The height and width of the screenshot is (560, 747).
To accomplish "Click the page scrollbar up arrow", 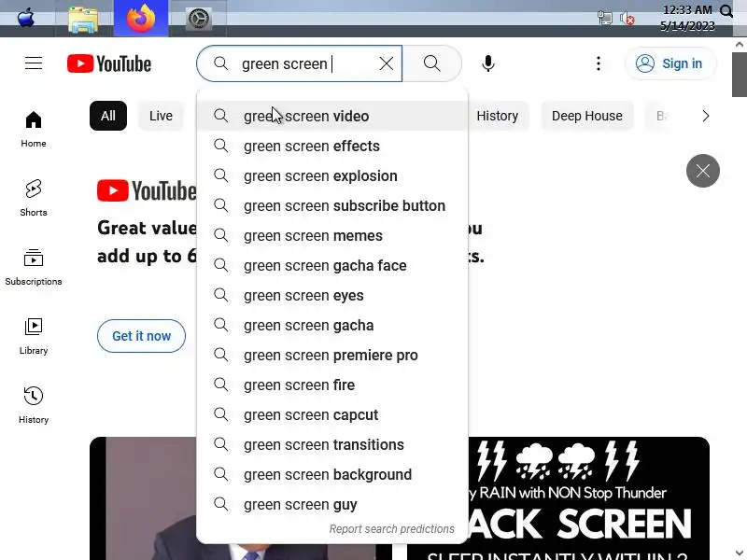I will (740, 44).
